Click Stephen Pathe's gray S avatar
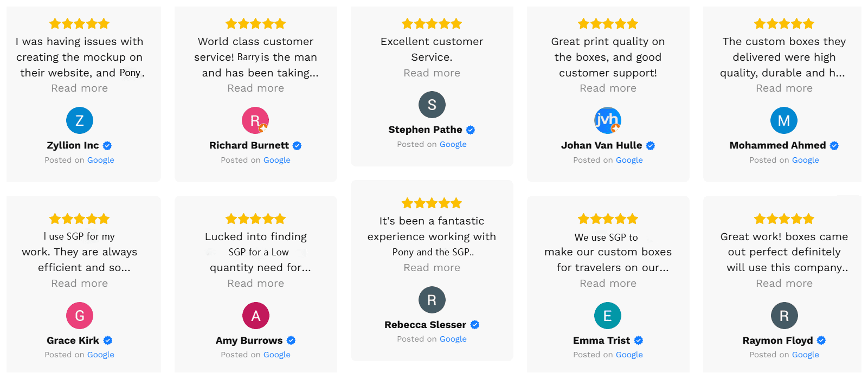 [x=432, y=105]
